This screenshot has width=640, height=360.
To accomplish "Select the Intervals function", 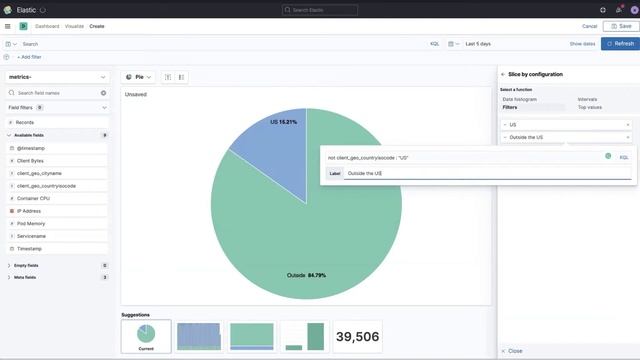I will coord(587,99).
